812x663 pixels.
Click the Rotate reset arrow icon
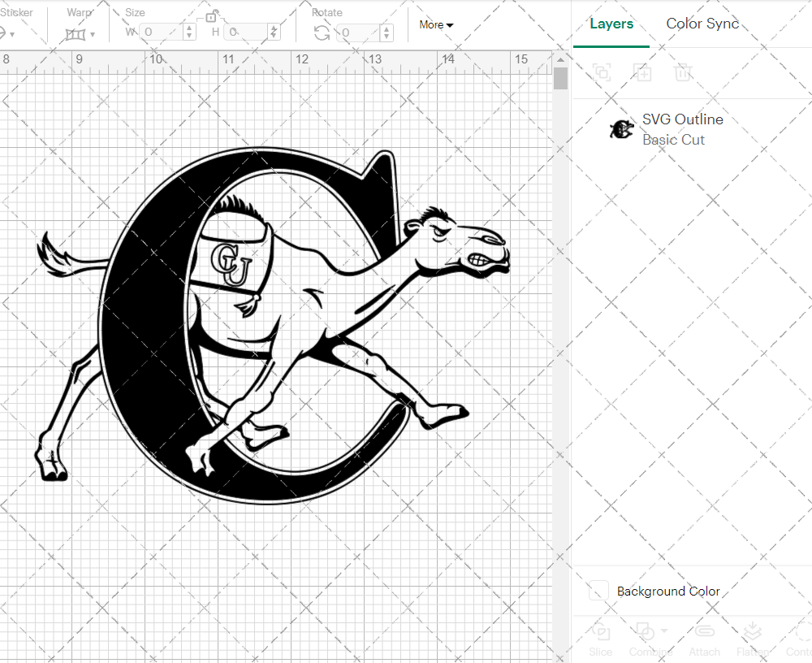pyautogui.click(x=322, y=32)
